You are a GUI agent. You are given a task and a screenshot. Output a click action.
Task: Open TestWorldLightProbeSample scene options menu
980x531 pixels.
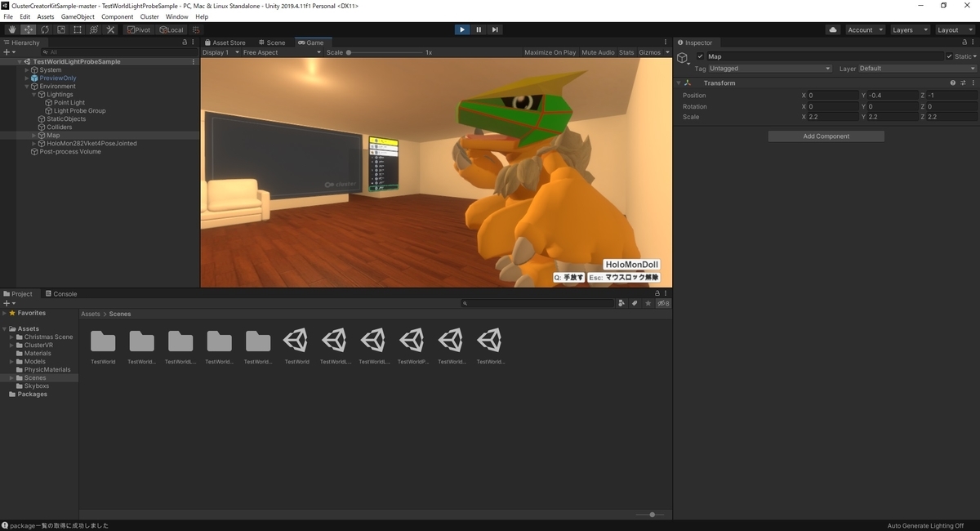[x=194, y=61]
